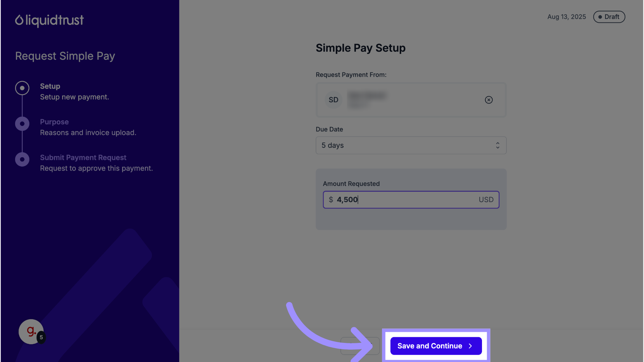This screenshot has height=362, width=644.
Task: Select the Purpose step circle
Action: pyautogui.click(x=22, y=124)
